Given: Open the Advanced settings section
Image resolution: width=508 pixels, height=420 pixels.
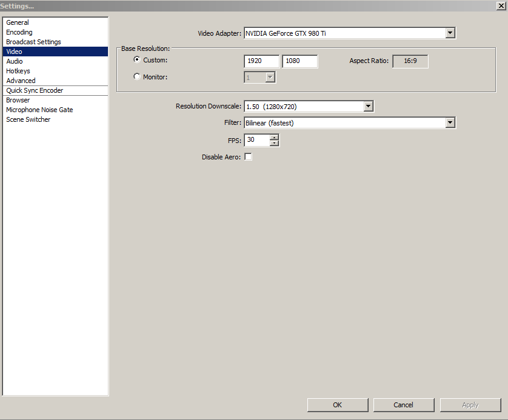Looking at the screenshot, I should [55, 81].
